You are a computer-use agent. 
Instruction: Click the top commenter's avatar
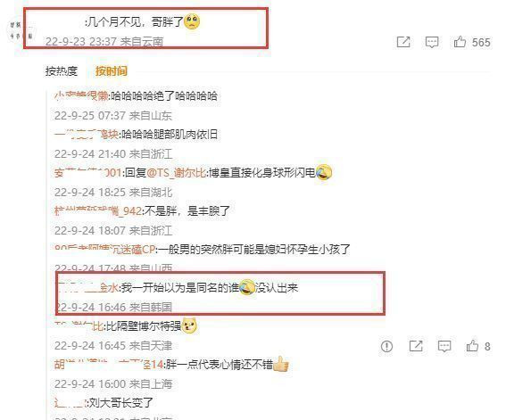coord(21,30)
